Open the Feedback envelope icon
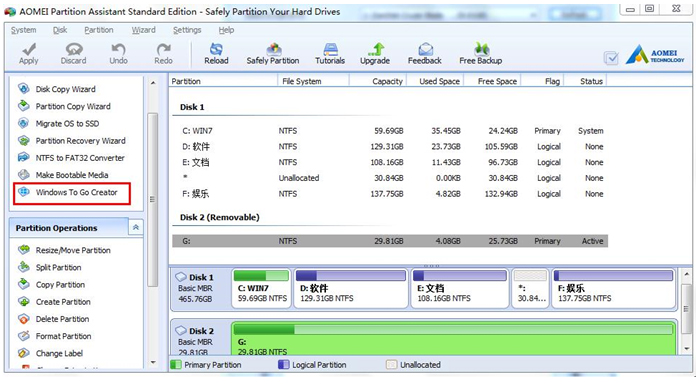The height and width of the screenshot is (384, 699). pos(425,49)
